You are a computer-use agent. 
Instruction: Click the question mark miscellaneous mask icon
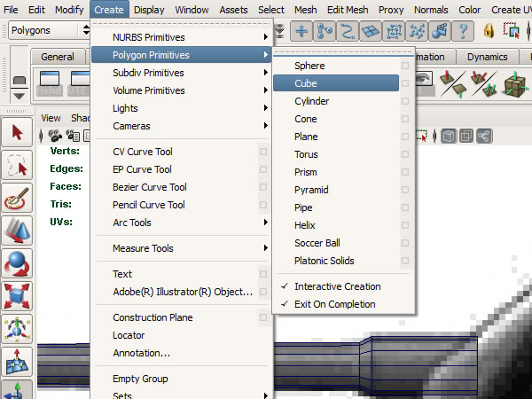click(463, 31)
